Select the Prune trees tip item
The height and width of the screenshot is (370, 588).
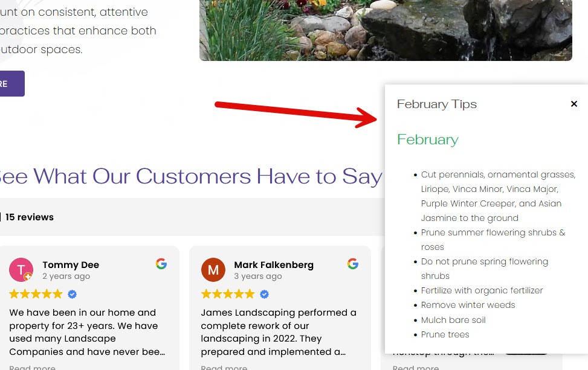tap(445, 334)
